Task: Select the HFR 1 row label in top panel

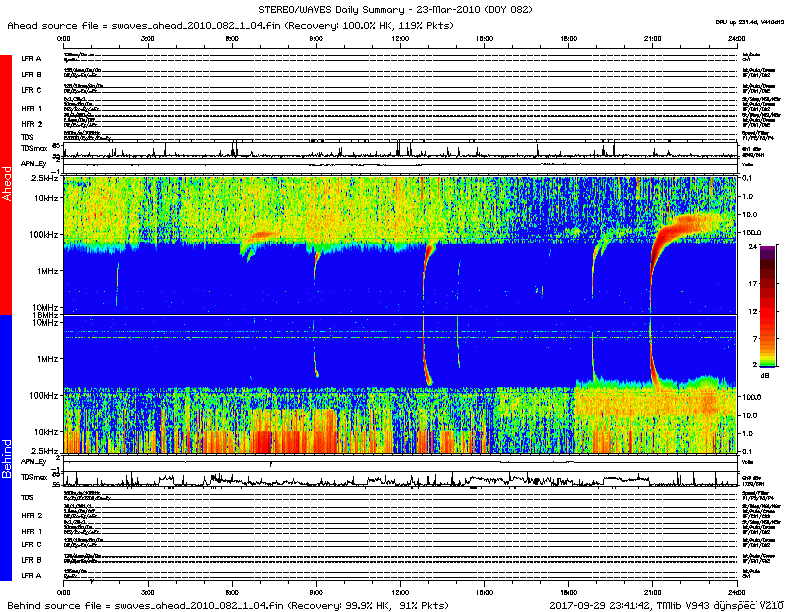Action: (x=32, y=108)
